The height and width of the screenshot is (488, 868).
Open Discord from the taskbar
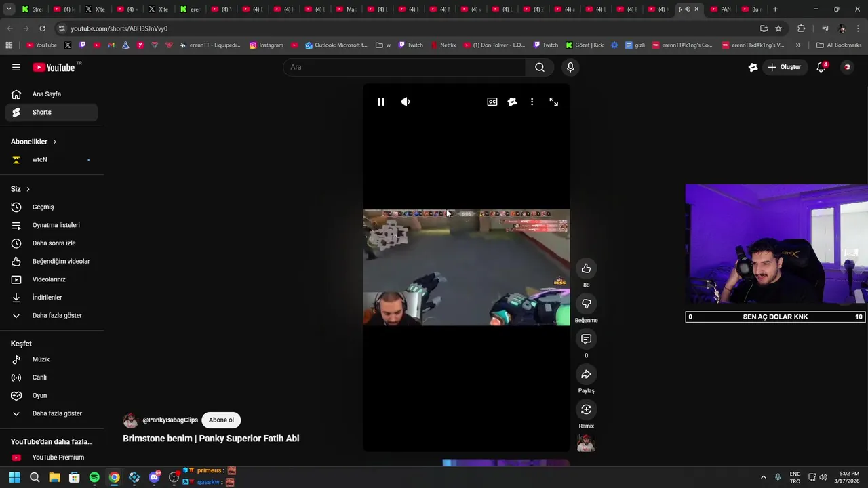pyautogui.click(x=154, y=477)
